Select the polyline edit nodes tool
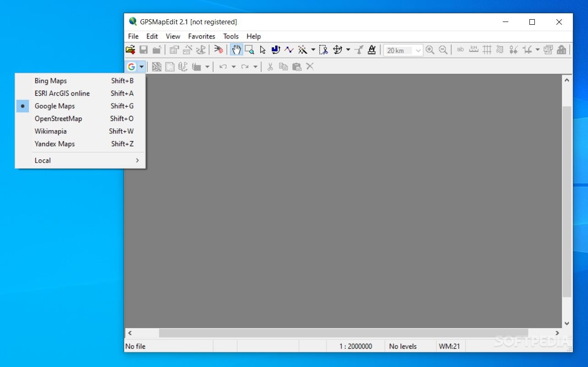The image size is (588, 367). click(x=289, y=50)
